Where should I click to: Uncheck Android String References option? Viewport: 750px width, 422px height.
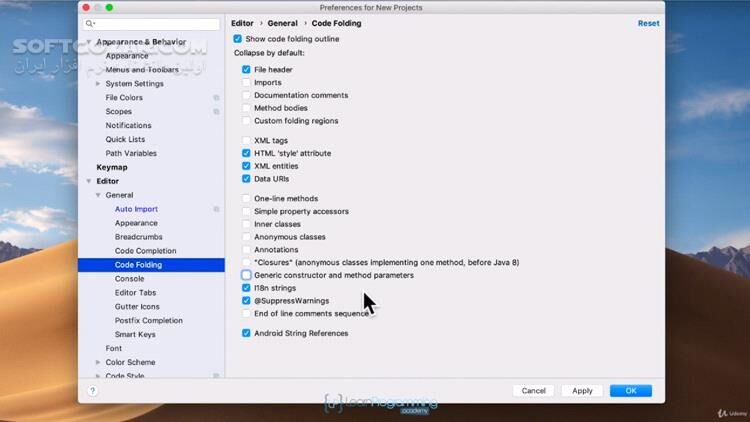coord(246,333)
